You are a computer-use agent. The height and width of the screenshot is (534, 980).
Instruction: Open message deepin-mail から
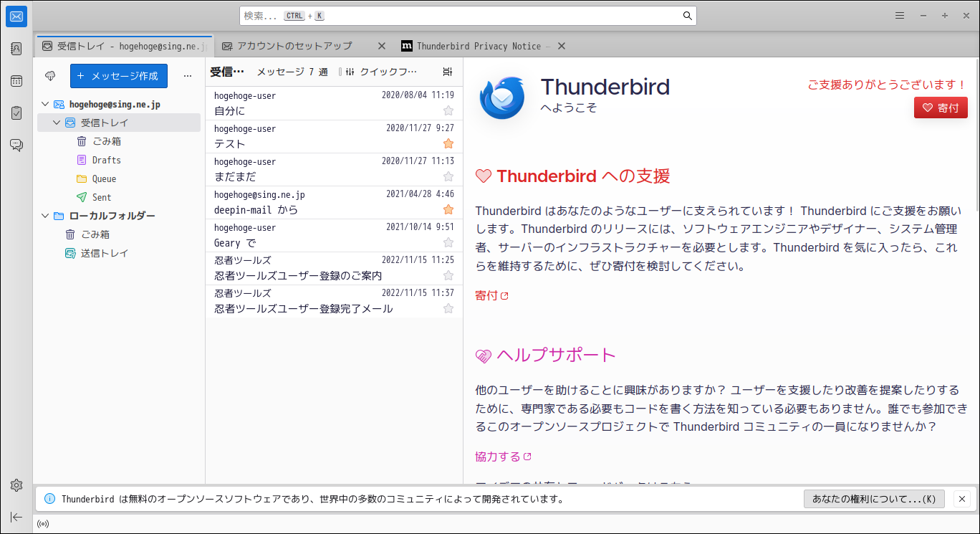coord(334,203)
